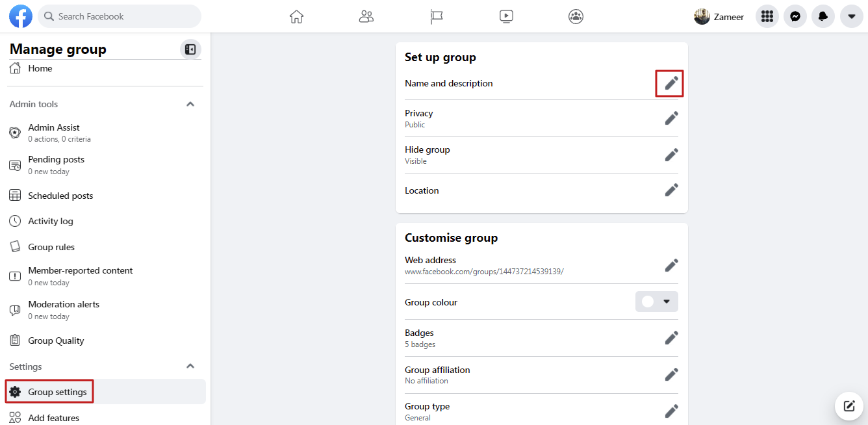Click the new message compose icon
This screenshot has height=425, width=868.
[x=849, y=406]
